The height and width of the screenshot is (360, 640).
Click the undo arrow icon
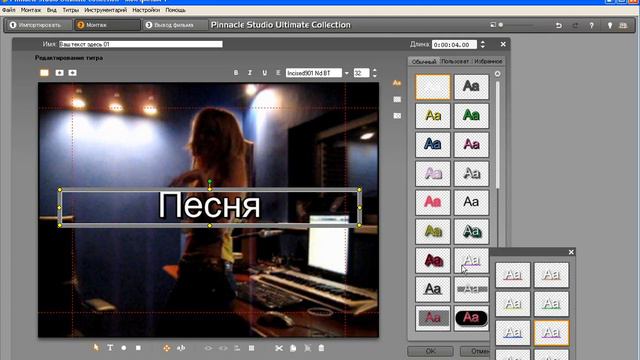558,25
